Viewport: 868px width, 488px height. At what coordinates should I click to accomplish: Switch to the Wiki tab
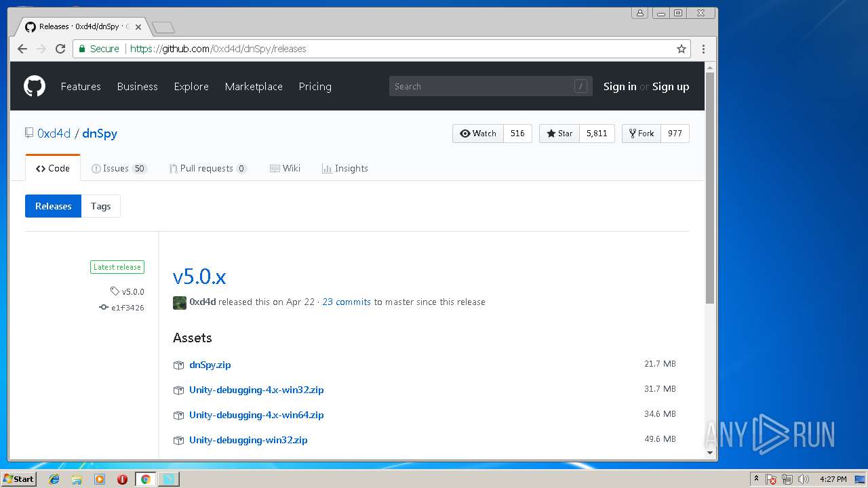pyautogui.click(x=285, y=168)
